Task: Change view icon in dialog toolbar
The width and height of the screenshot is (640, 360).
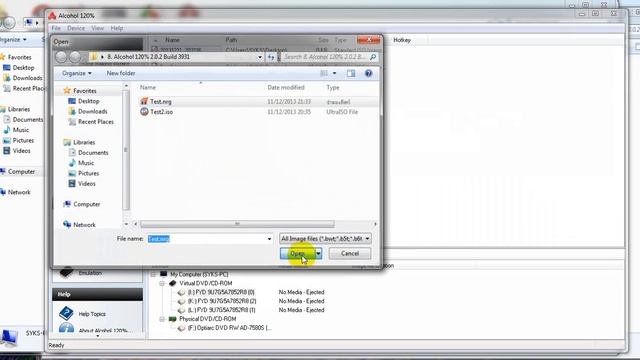Action: 324,73
